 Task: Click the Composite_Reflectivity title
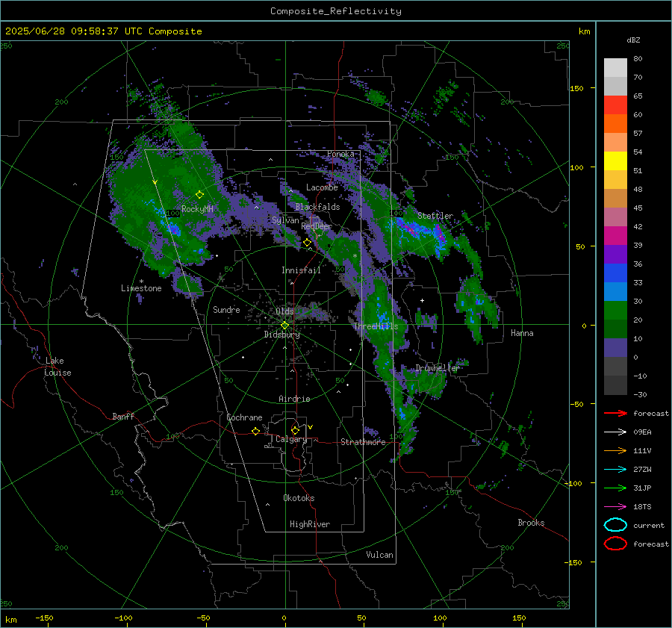tap(336, 11)
